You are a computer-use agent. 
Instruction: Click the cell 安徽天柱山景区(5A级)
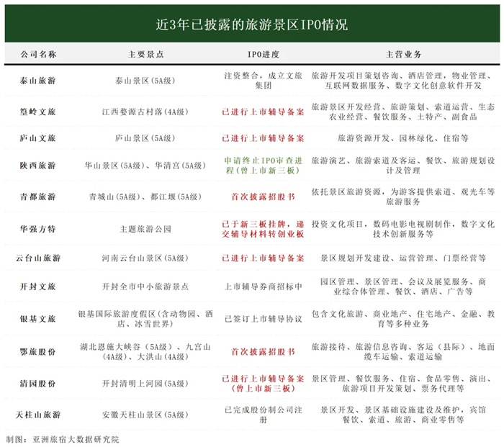[x=145, y=415]
